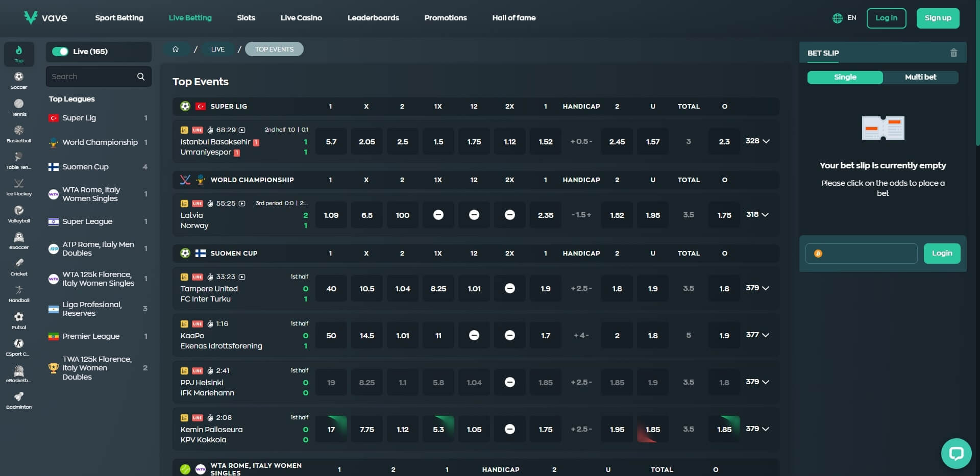Expand 318 markets for Latvia vs Norway

[x=757, y=215]
